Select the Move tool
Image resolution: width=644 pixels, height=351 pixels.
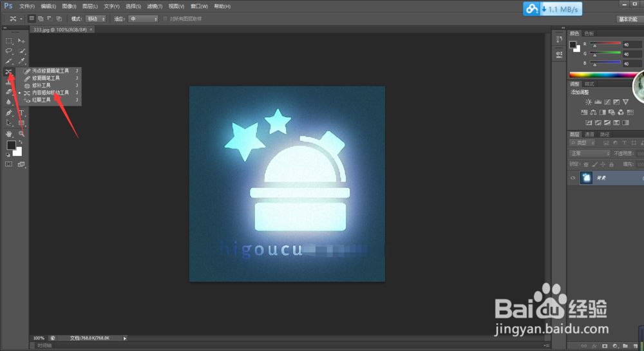pyautogui.click(x=21, y=41)
